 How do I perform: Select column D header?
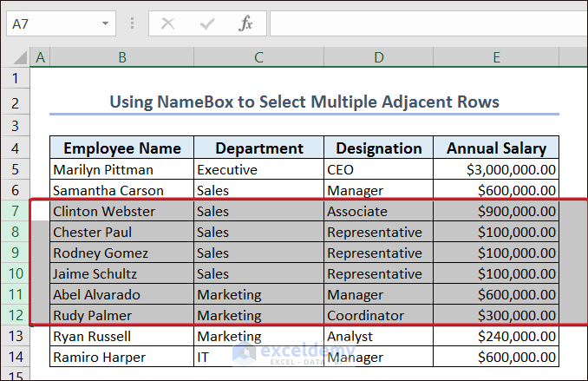pos(378,57)
